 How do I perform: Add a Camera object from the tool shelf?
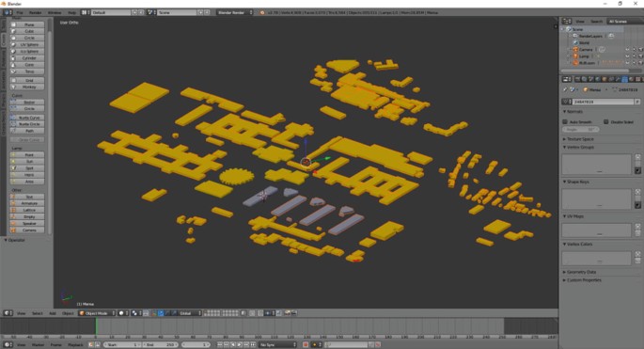(27, 230)
